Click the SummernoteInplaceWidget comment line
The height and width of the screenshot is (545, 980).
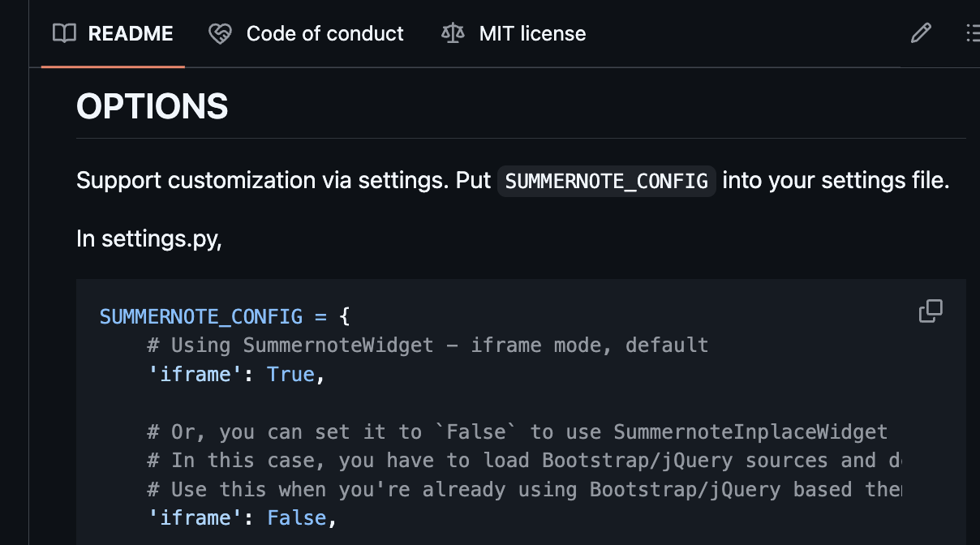[x=517, y=432]
